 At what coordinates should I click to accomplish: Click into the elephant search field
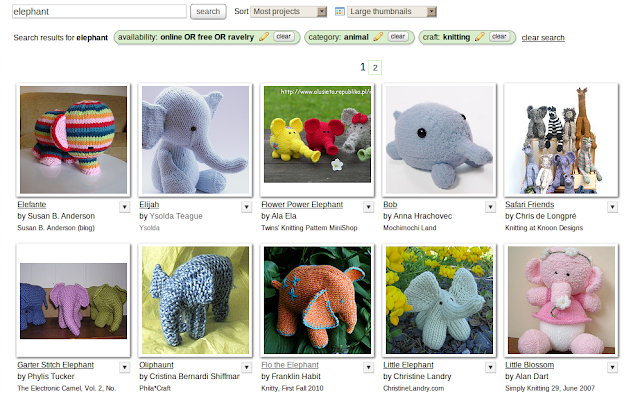[99, 11]
